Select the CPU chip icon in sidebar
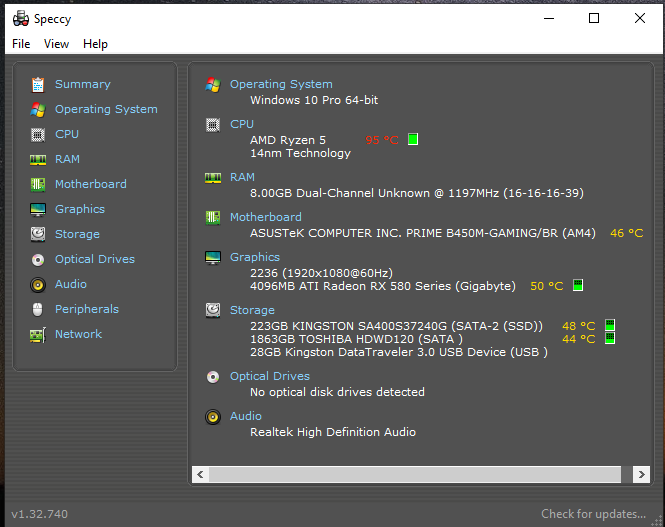Screen dimensions: 665x527 [38, 135]
